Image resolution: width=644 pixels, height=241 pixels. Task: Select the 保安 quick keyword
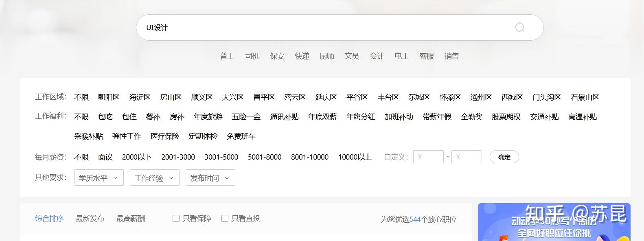point(277,56)
